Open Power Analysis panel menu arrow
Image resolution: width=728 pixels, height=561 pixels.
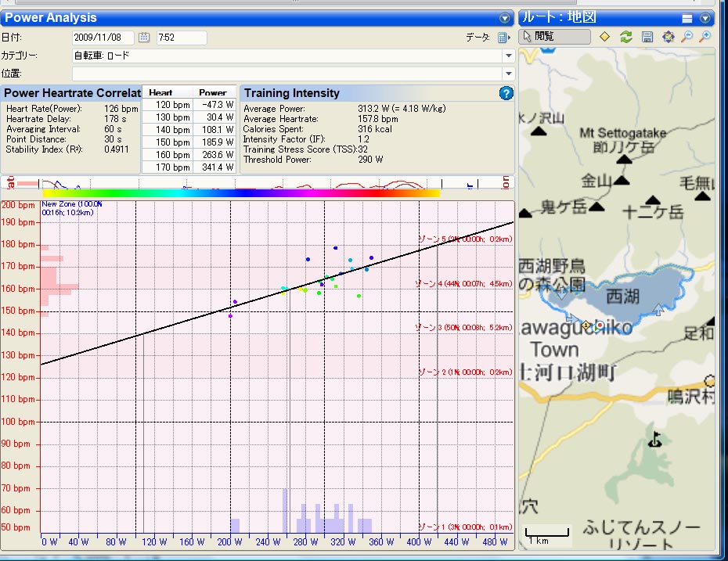tap(505, 18)
